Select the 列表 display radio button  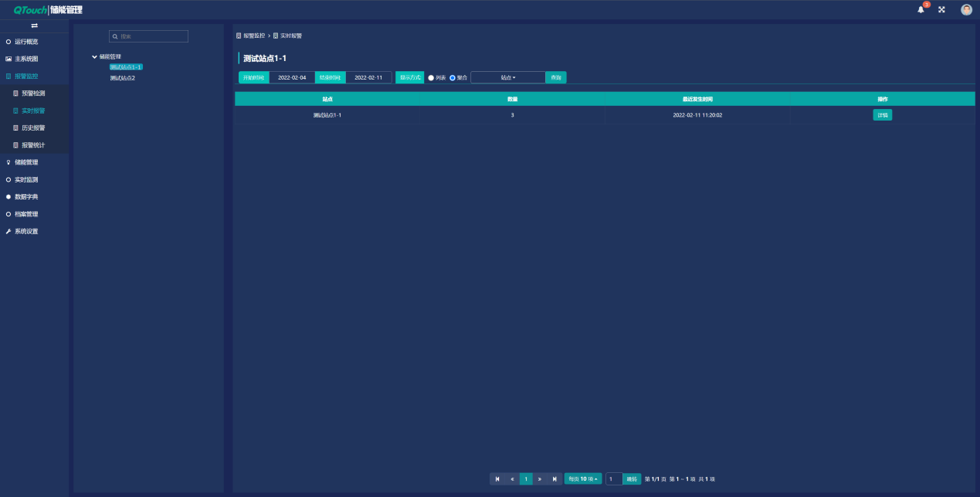click(x=431, y=78)
